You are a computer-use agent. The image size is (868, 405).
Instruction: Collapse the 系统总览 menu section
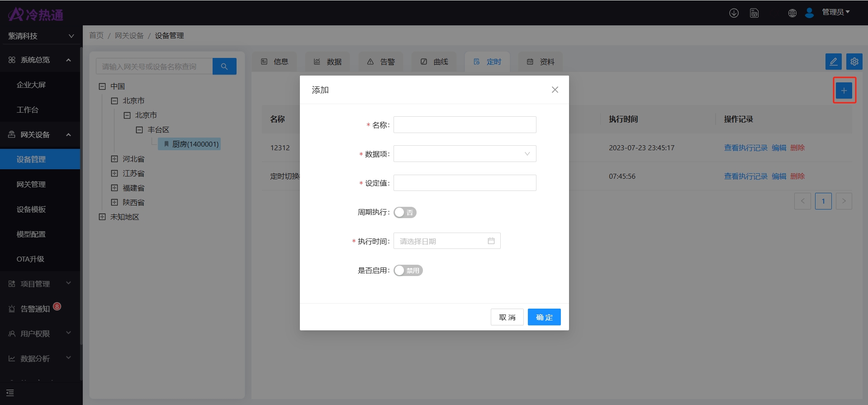point(68,60)
